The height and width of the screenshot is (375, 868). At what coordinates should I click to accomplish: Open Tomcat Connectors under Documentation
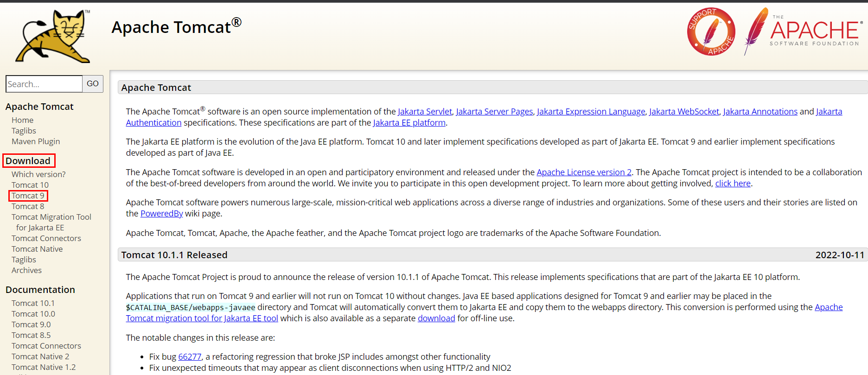coord(46,346)
